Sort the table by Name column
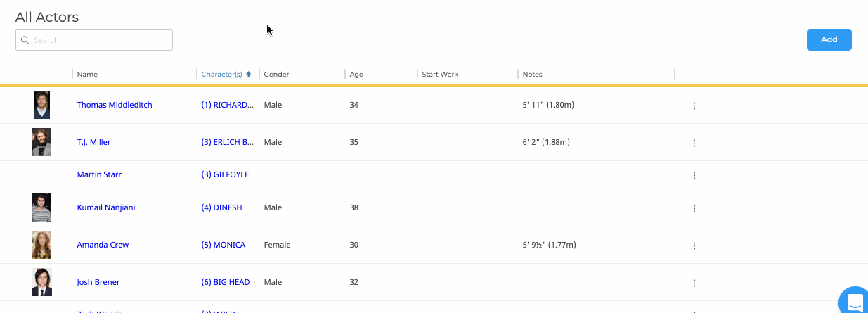 tap(87, 75)
